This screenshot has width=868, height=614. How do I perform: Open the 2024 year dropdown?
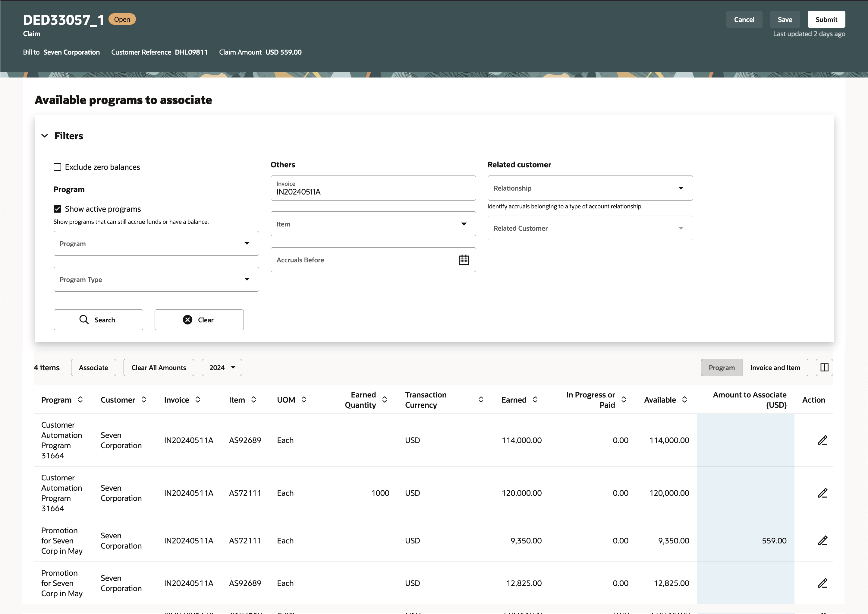click(x=222, y=367)
